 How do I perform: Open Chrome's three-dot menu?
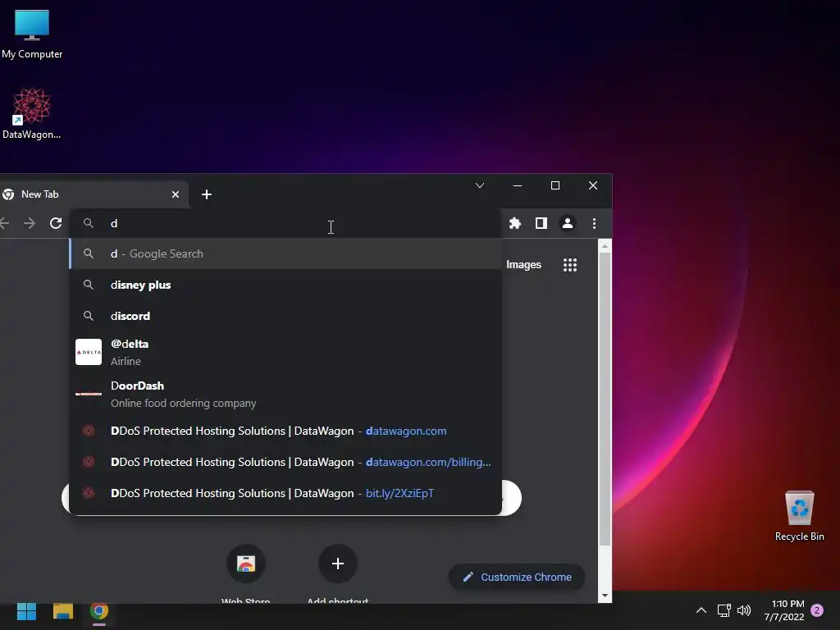(594, 223)
